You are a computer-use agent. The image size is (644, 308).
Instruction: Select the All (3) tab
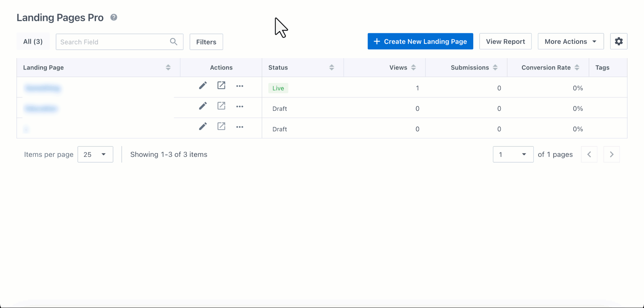pos(33,41)
